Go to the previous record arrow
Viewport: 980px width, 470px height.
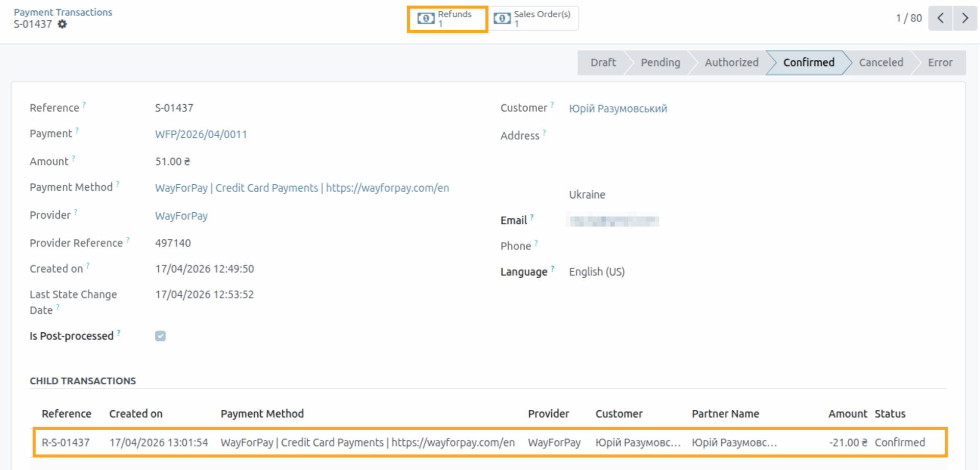pos(940,18)
